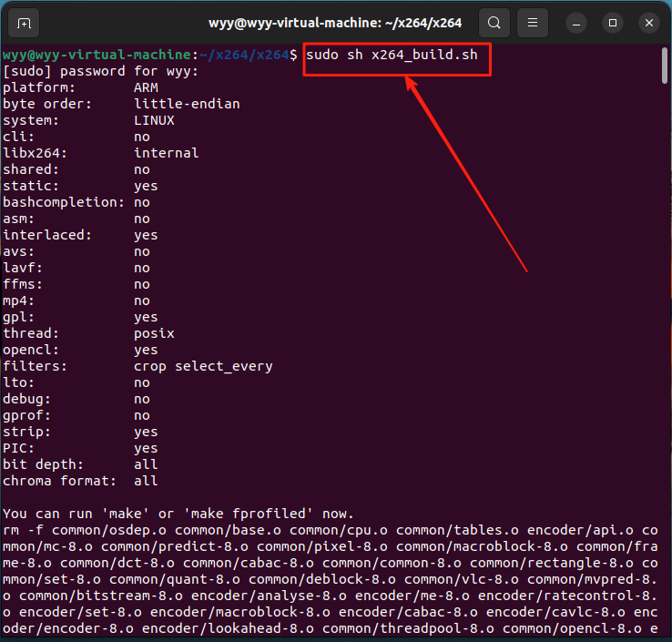Open the terminal hamburger menu
The height and width of the screenshot is (642, 672).
pos(533,23)
